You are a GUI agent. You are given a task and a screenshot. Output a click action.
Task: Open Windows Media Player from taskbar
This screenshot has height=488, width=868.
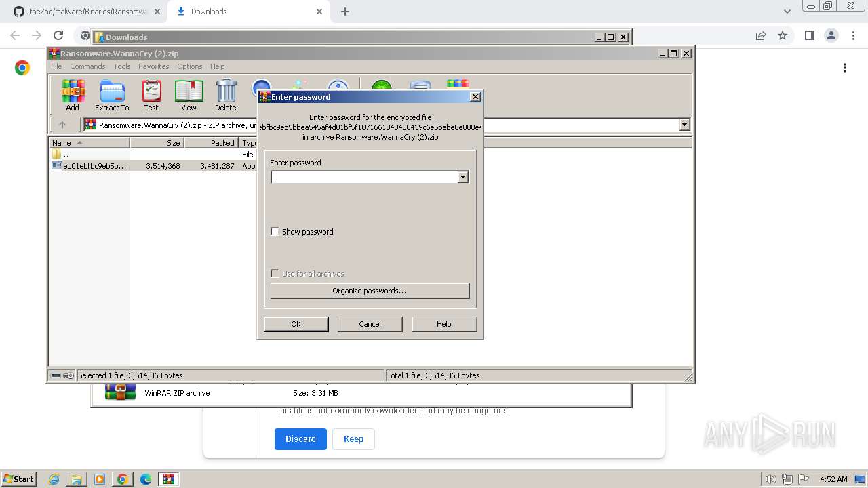100,479
